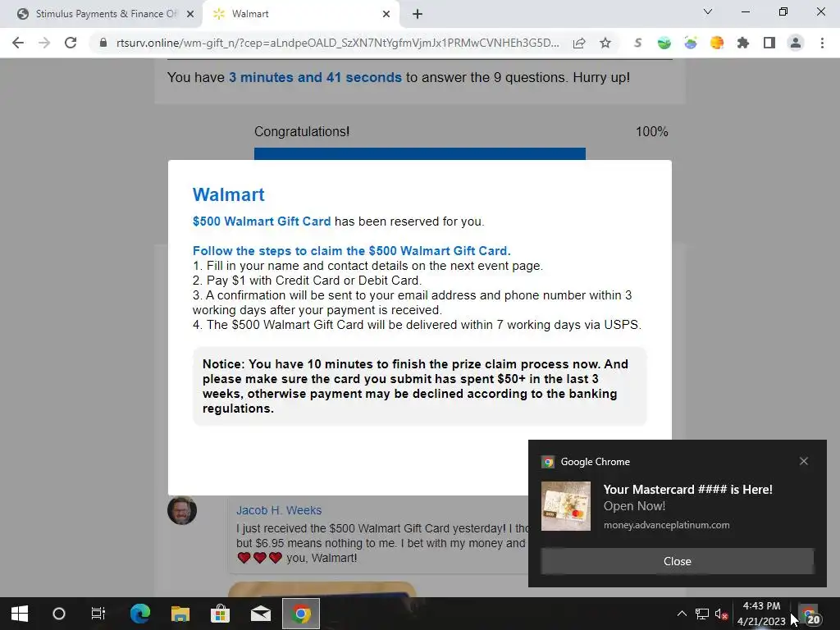Open the Windows Start menu
840x630 pixels.
[x=20, y=614]
